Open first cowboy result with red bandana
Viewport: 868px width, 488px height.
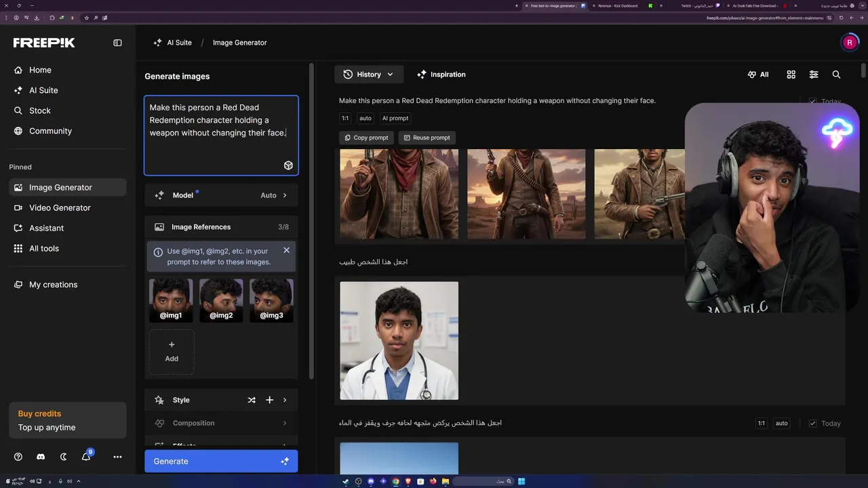tap(399, 194)
